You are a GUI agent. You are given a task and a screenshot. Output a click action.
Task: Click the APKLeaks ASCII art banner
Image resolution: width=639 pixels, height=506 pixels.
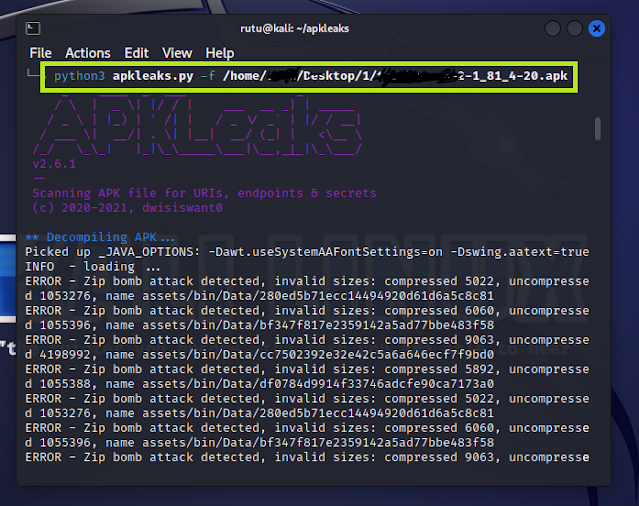[197, 126]
